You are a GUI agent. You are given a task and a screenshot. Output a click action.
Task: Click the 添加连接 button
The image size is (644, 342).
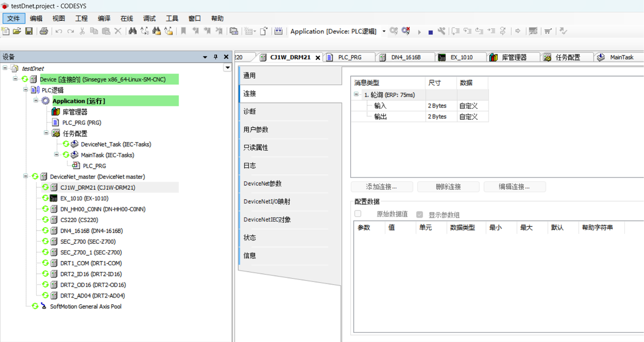(x=381, y=187)
